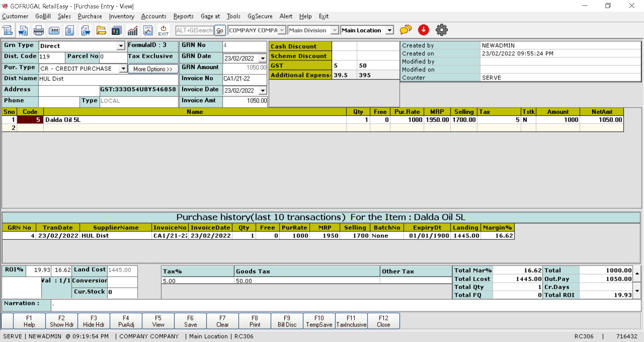Click the More Options >> button
The height and width of the screenshot is (342, 644).
click(x=153, y=69)
